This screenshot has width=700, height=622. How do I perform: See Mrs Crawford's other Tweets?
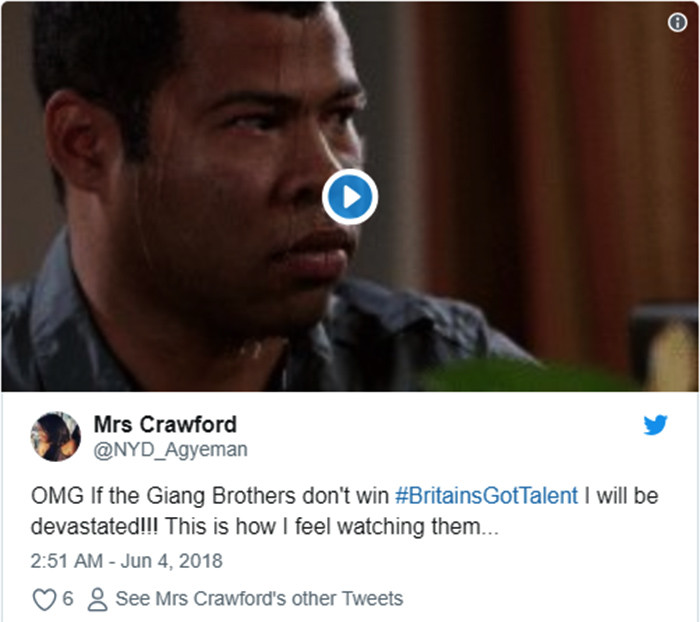click(x=259, y=599)
